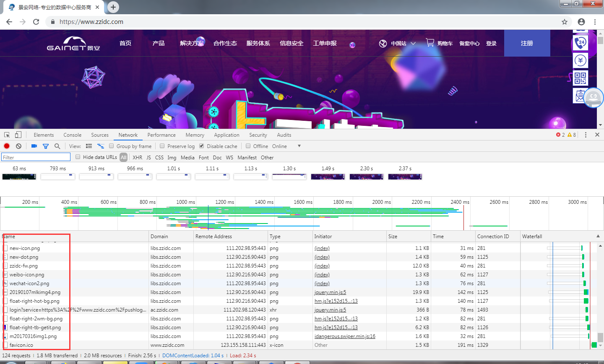Open network search with magnifier icon
Viewport: 604px width, 364px height.
(x=57, y=146)
